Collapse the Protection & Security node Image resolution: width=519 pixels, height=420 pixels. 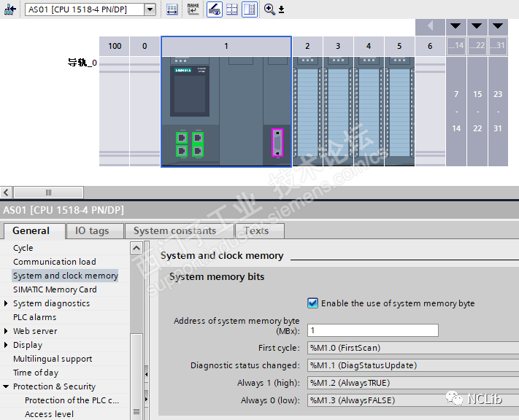(6, 386)
